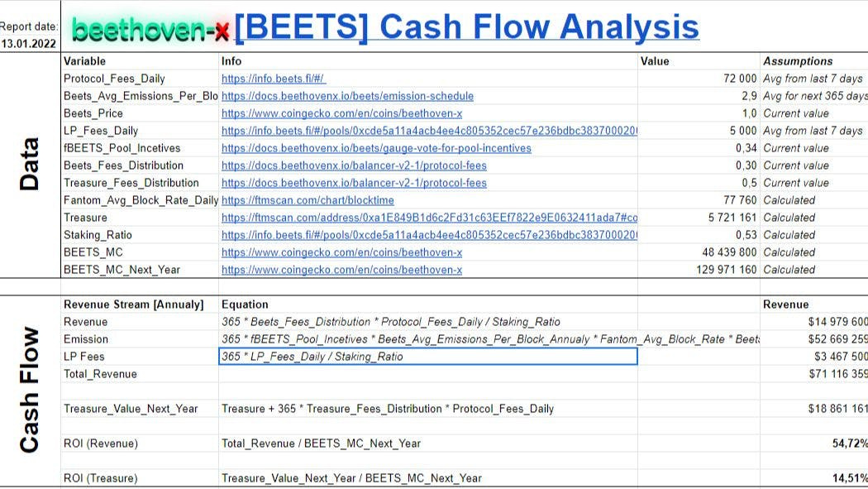Select the Protocol_Fees_Daily variable cell
868x489 pixels.
(140, 79)
